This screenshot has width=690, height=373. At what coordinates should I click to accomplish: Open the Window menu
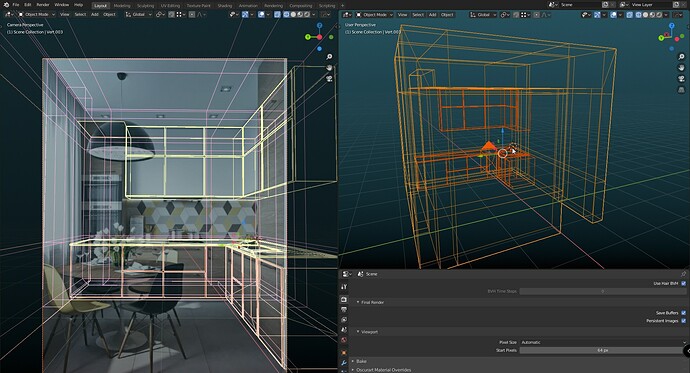(x=62, y=5)
